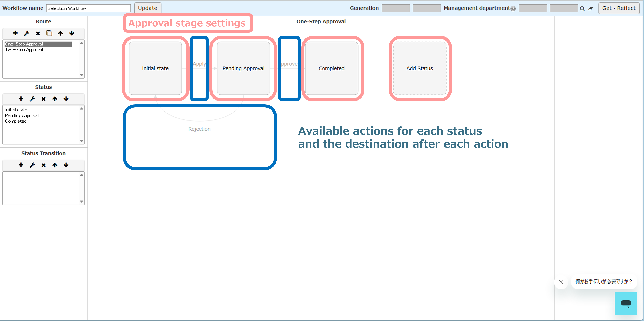Click the Completed box in the diagram
This screenshot has width=644, height=321.
click(x=332, y=68)
